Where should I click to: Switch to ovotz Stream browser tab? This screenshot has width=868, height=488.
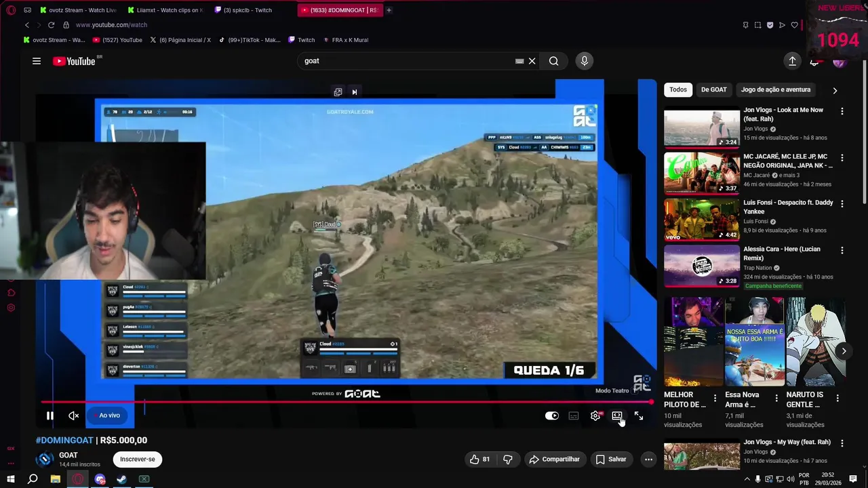78,10
